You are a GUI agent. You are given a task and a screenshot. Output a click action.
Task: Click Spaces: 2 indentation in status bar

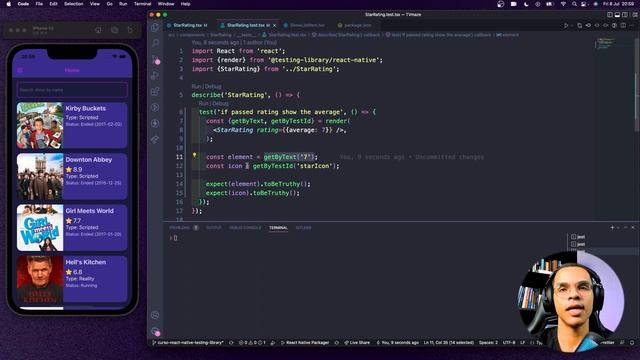point(488,343)
